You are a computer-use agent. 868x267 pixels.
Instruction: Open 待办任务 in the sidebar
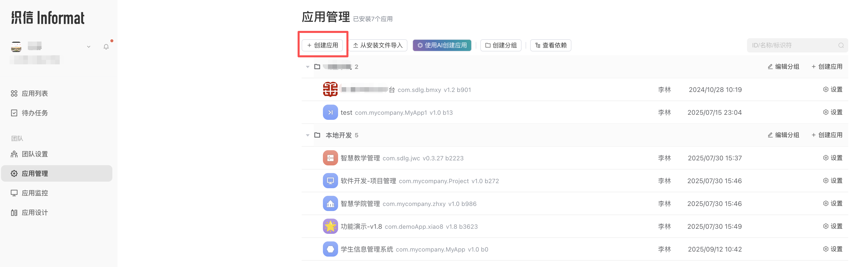35,113
